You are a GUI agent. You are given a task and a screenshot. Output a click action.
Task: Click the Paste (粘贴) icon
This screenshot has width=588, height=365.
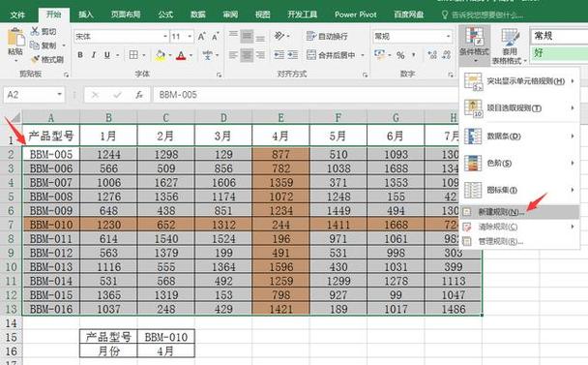(15, 38)
